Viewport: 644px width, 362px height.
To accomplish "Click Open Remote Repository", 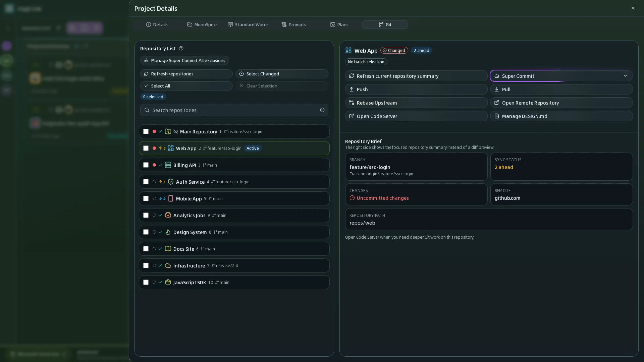I will pyautogui.click(x=561, y=103).
